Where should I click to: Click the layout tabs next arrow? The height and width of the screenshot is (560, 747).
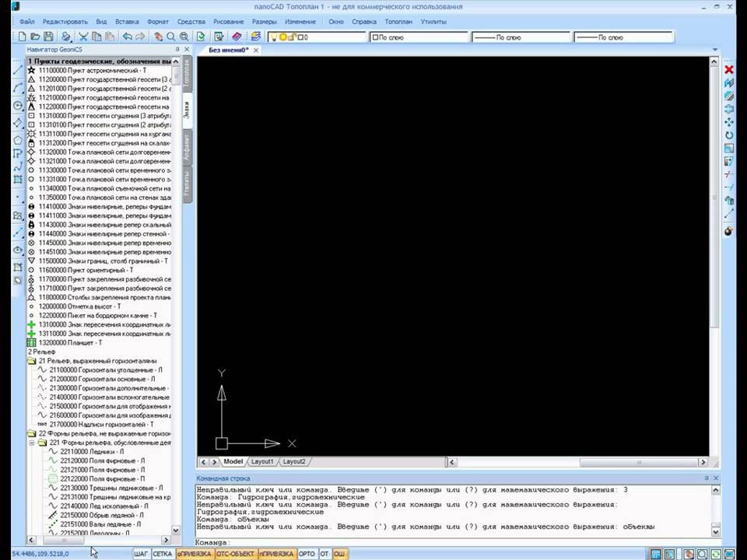point(215,462)
